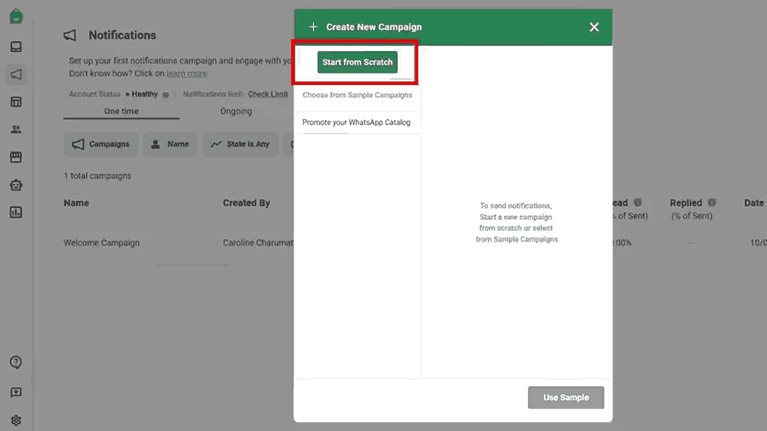Image resolution: width=767 pixels, height=431 pixels.
Task: Open the Inbox icon in sidebar
Action: (16, 47)
